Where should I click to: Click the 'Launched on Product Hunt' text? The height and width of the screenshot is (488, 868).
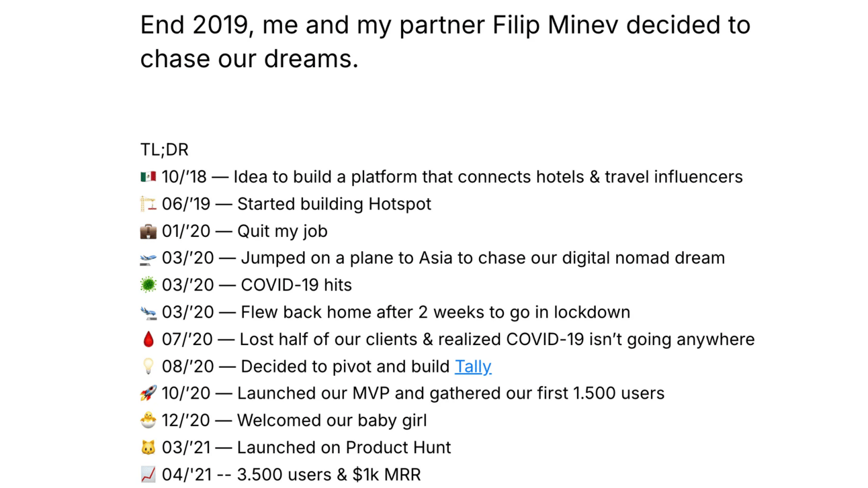click(x=344, y=447)
